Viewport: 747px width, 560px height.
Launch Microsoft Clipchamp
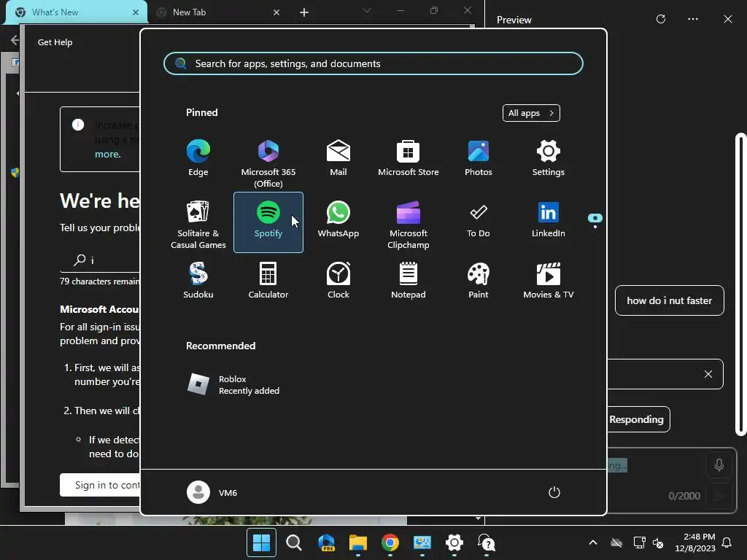pyautogui.click(x=409, y=223)
